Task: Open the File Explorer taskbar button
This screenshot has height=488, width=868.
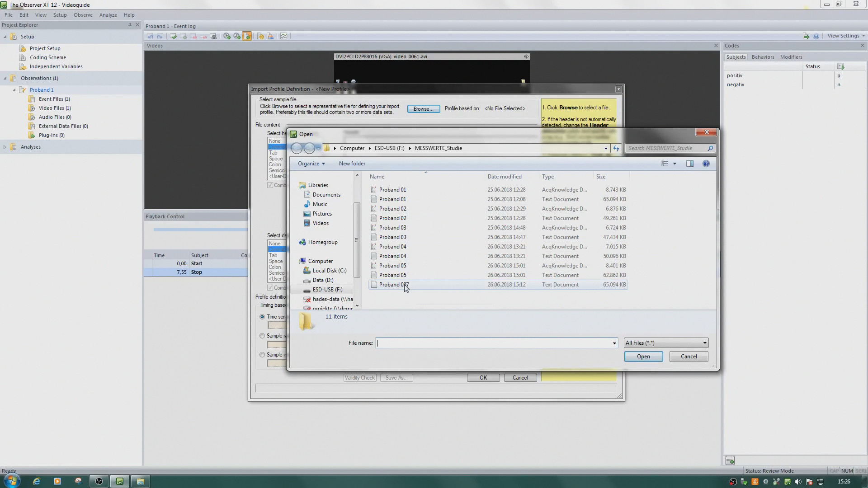Action: coord(141,481)
